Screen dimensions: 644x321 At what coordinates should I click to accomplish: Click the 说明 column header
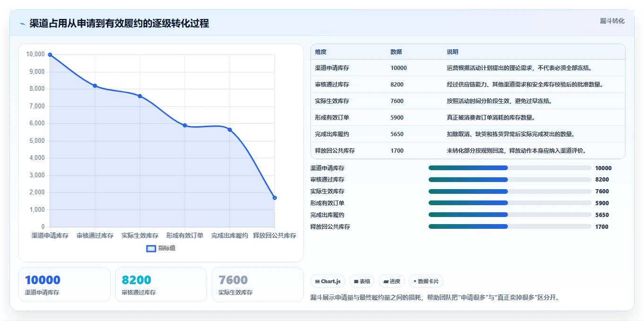(453, 52)
